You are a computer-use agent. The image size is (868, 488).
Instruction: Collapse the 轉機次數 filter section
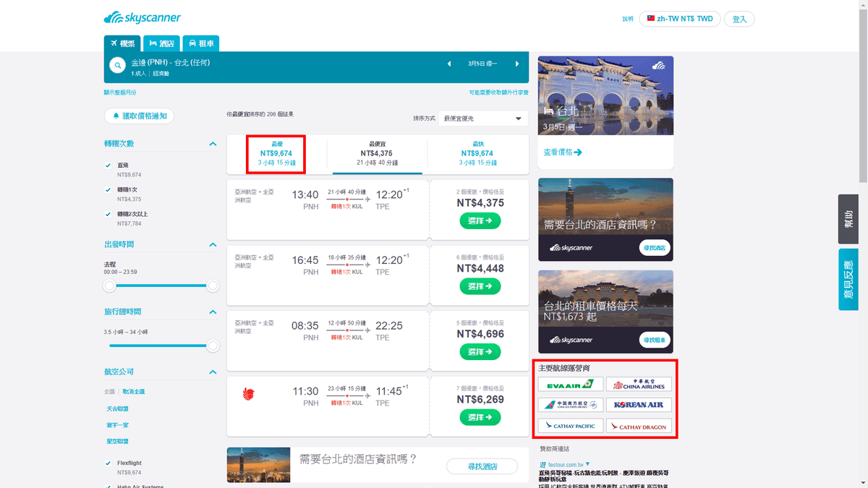pos(213,144)
